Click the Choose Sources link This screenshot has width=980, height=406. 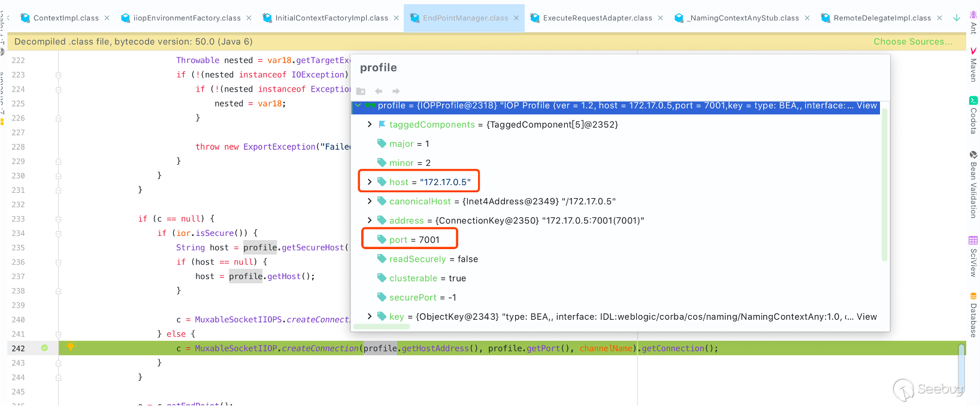coord(912,41)
